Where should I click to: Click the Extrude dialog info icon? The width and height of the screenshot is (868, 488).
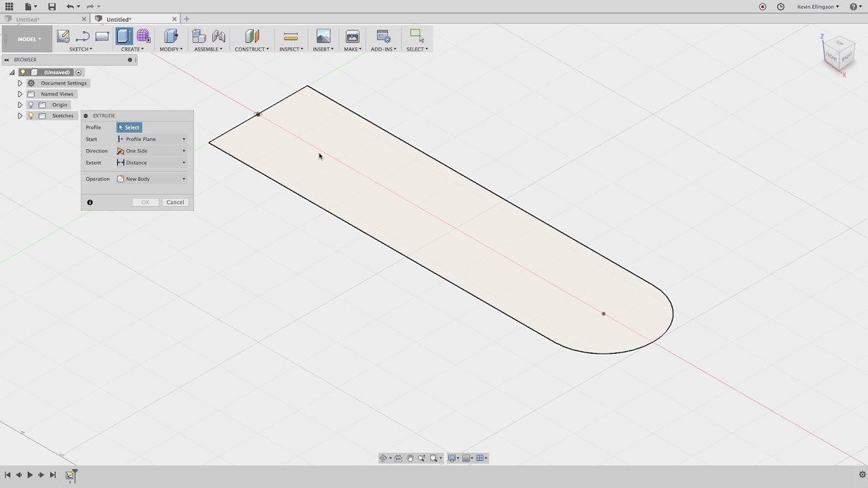pyautogui.click(x=90, y=202)
